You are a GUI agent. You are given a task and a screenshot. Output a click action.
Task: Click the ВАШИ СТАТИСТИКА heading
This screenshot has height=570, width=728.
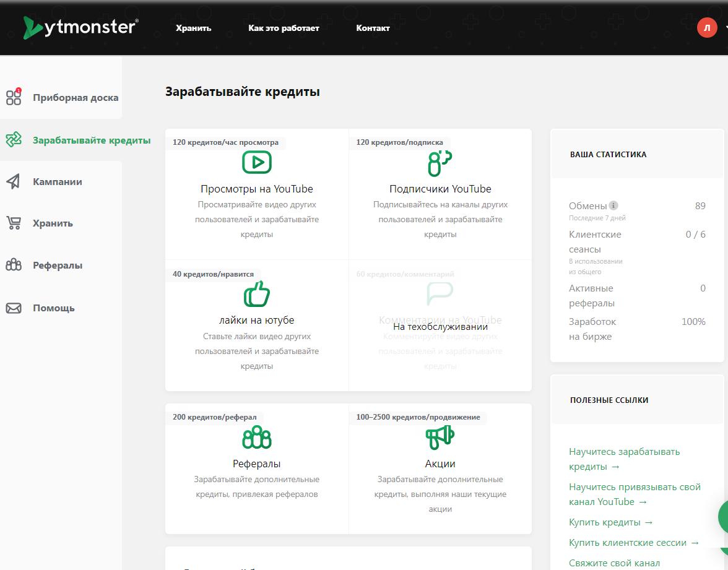(x=608, y=155)
